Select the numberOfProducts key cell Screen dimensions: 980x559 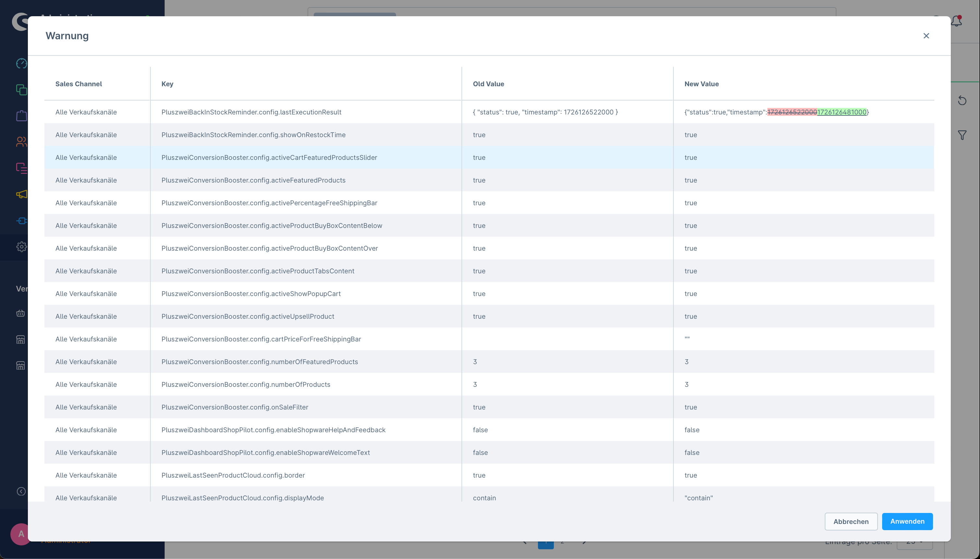[306, 384]
